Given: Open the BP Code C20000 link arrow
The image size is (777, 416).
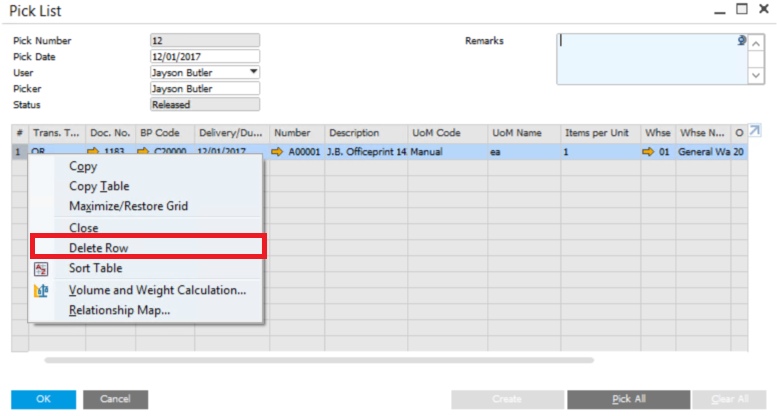Looking at the screenshot, I should (x=145, y=152).
